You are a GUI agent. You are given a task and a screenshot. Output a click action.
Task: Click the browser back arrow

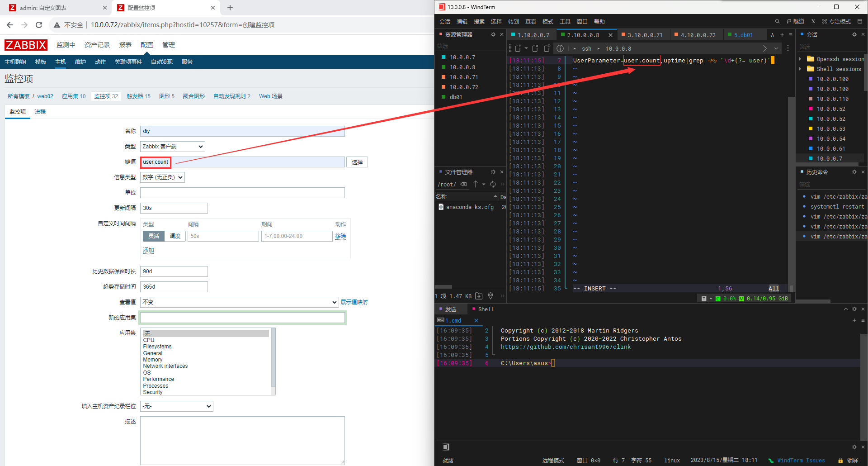pos(10,25)
